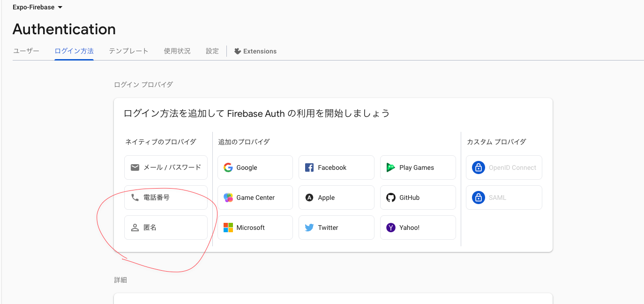Viewport: 644px width, 304px height.
Task: Click the Apple logo icon
Action: [x=309, y=198]
